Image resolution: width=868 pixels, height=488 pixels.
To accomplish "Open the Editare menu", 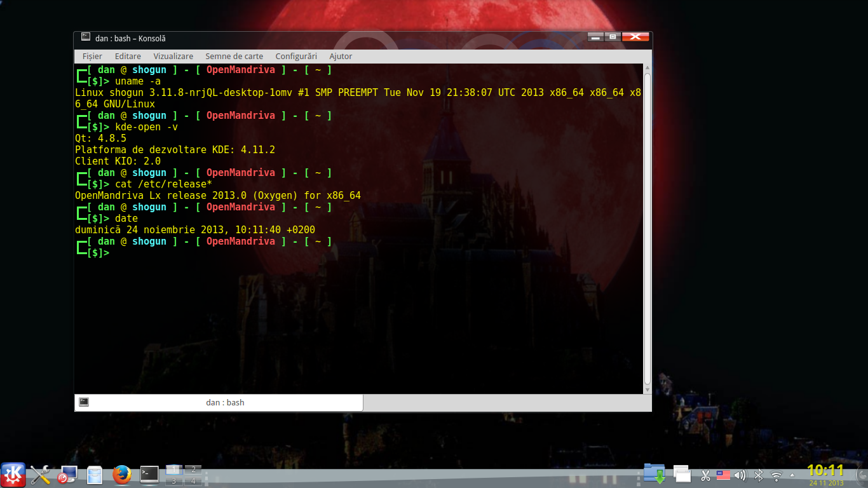I will tap(128, 56).
